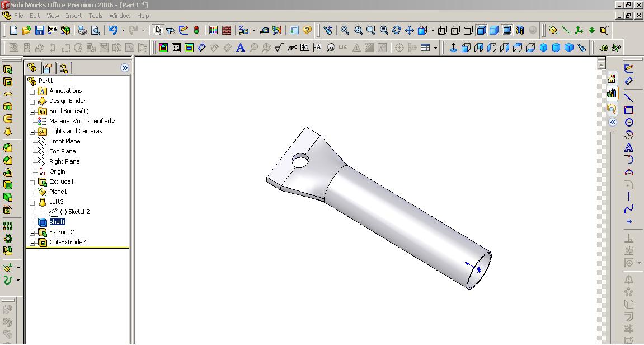Click the Undo arrow icon
Image resolution: width=644 pixels, height=345 pixels.
point(113,30)
